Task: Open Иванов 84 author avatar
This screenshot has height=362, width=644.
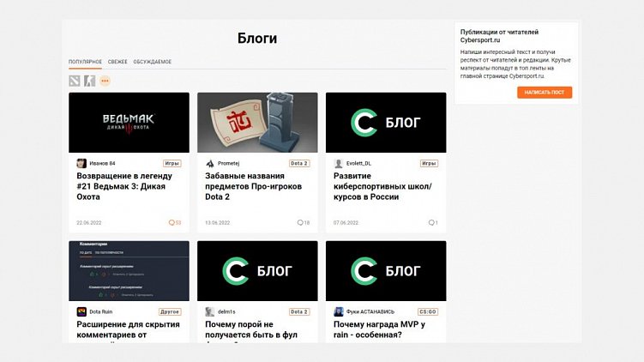Action: tap(81, 164)
